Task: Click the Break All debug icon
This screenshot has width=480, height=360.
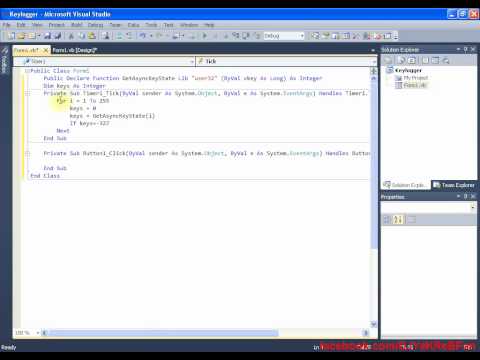Action: [215, 36]
